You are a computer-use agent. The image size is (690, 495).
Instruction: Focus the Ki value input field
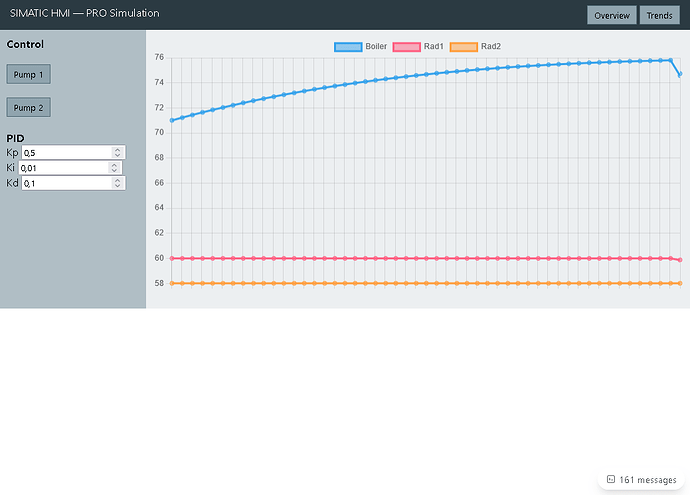coord(63,168)
